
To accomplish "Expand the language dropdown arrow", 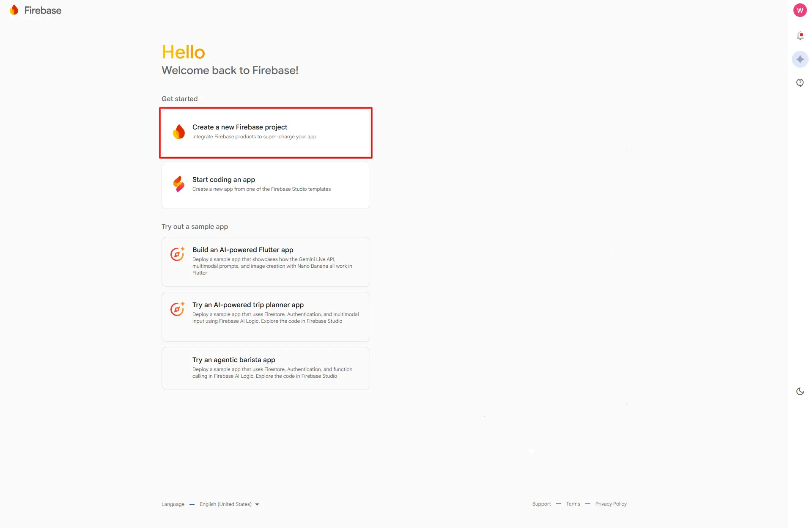I will click(257, 504).
